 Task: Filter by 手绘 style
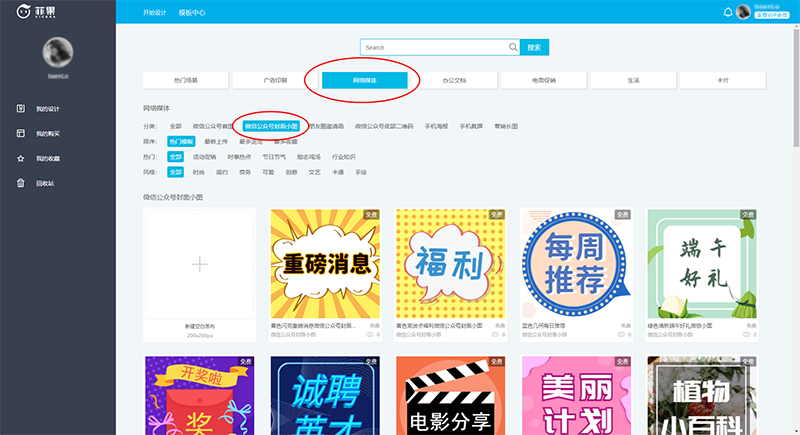click(361, 172)
